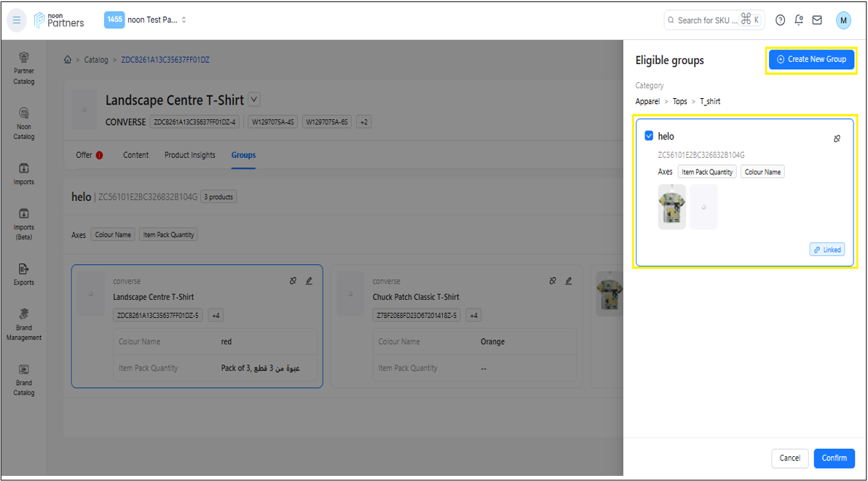Expand the noon Test Pa... account selector
The height and width of the screenshot is (481, 868).
coord(146,20)
